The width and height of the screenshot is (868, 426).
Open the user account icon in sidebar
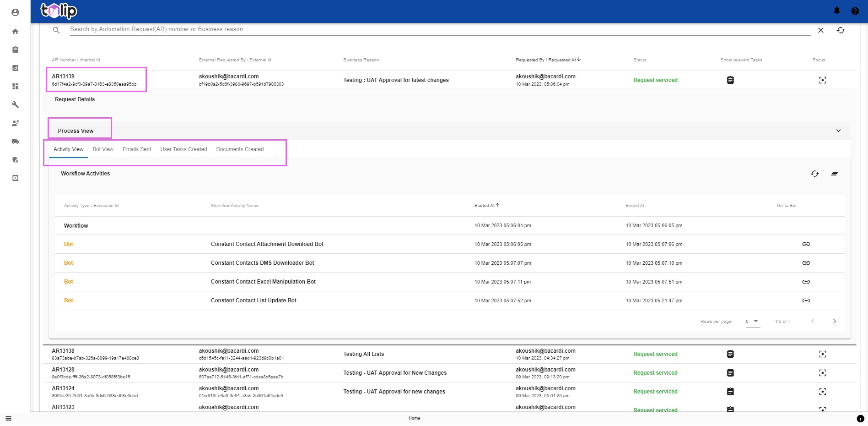click(15, 12)
